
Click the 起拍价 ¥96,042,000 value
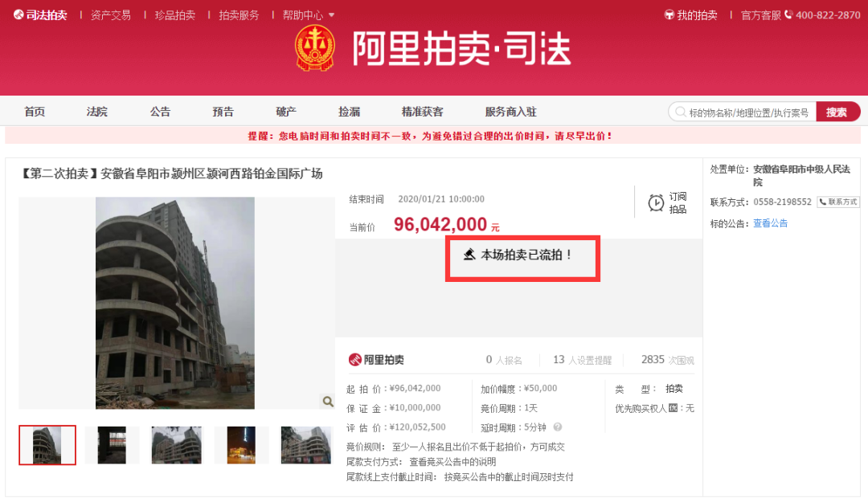pos(416,388)
